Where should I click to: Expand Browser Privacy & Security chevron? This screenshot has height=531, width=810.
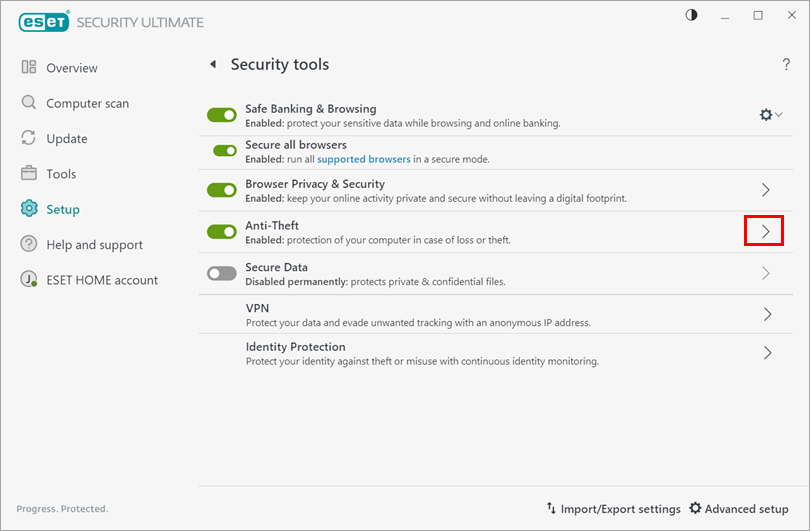[x=766, y=190]
